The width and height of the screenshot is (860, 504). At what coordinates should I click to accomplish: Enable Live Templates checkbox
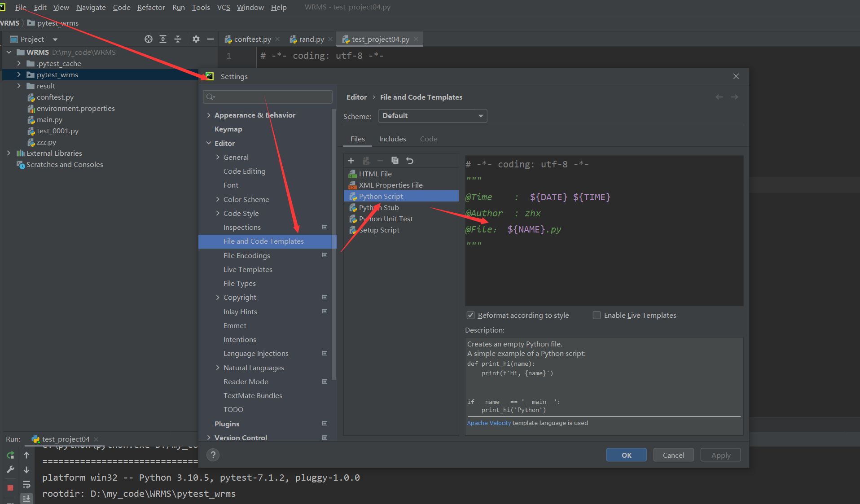click(x=597, y=316)
